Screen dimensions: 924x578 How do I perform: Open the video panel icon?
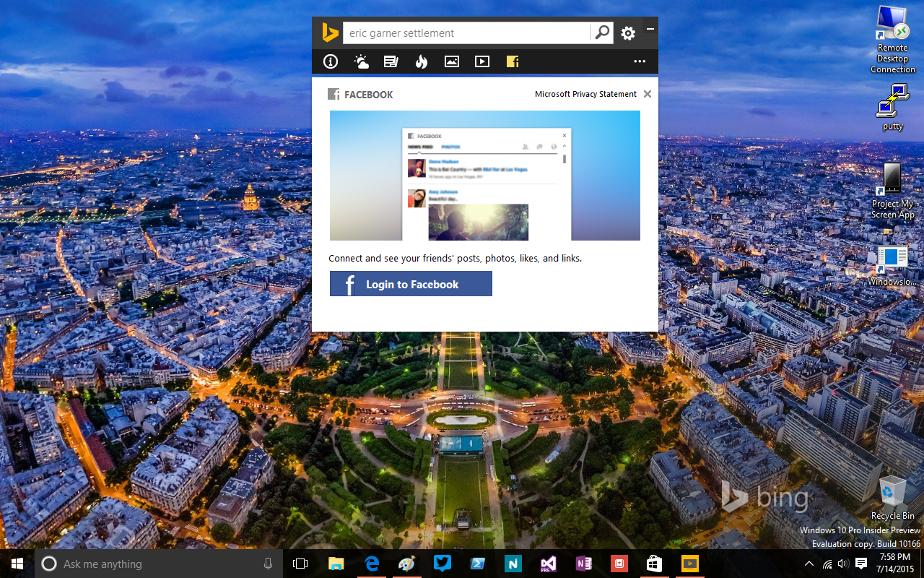482,61
